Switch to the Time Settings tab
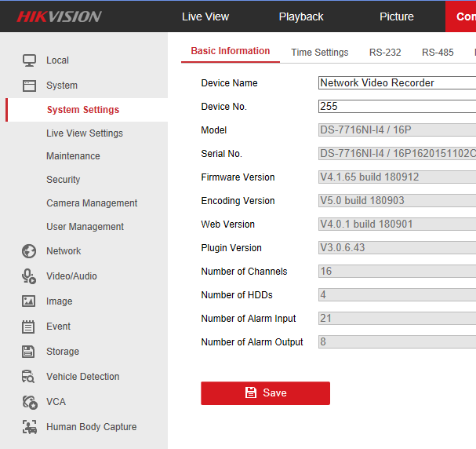476x449 pixels. [319, 53]
